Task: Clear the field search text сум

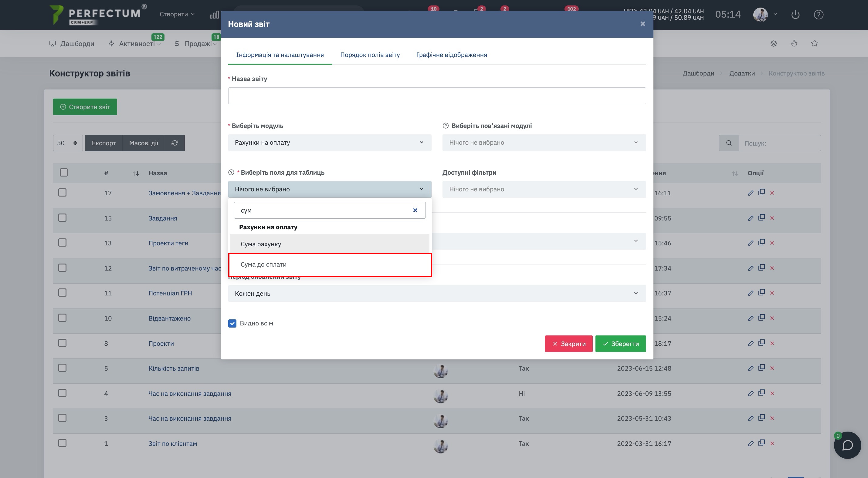Action: tap(415, 210)
